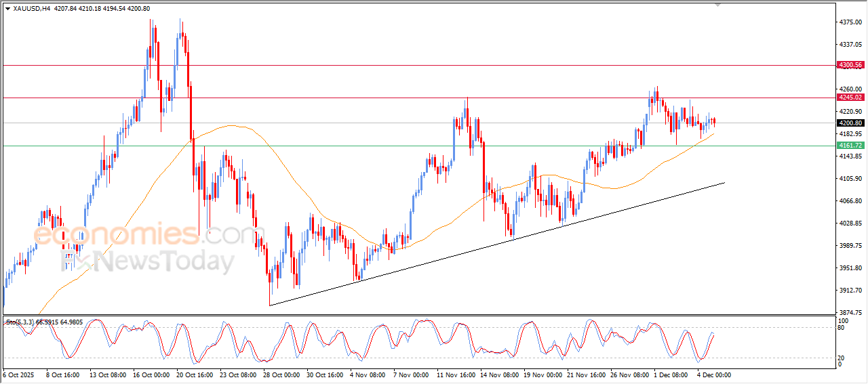Click the Sto(5,3,3) indicator label
868x384 pixels.
click(x=20, y=322)
